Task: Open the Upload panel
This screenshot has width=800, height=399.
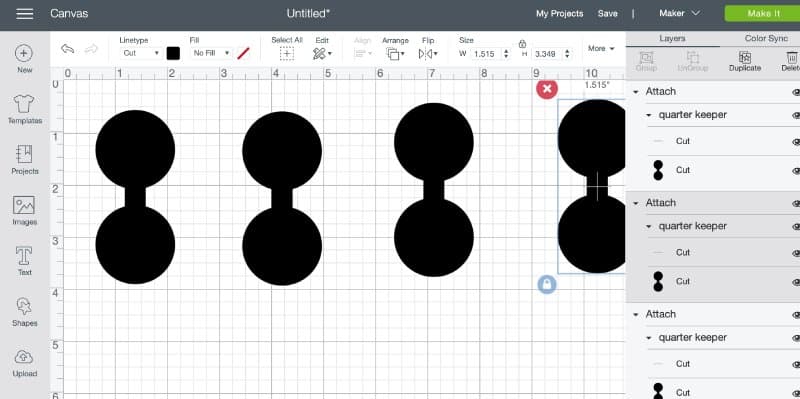Action: point(24,363)
